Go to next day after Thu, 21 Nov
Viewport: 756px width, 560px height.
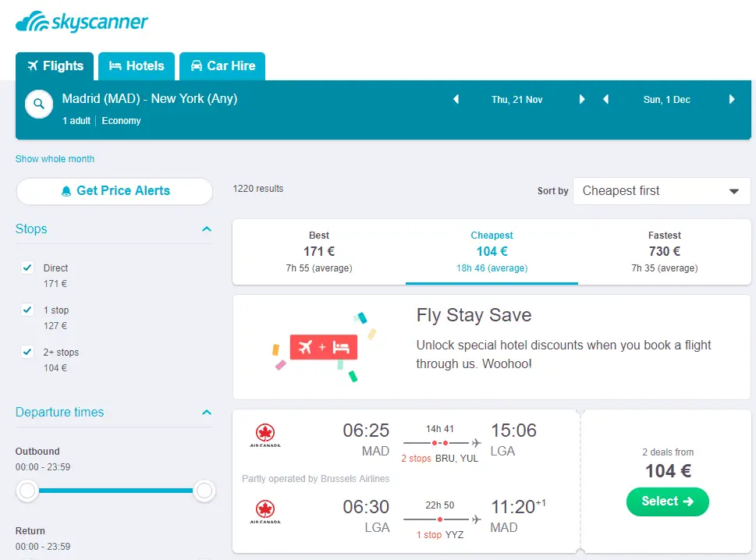click(582, 100)
